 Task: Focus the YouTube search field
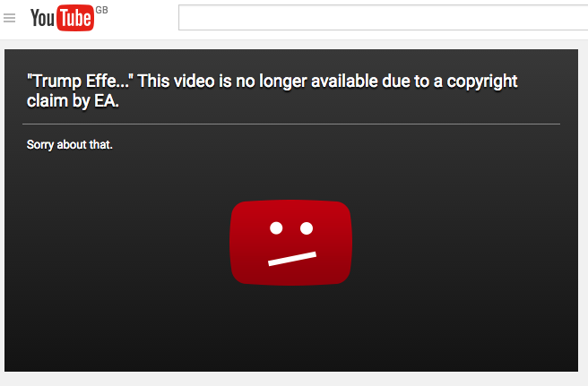coord(384,17)
